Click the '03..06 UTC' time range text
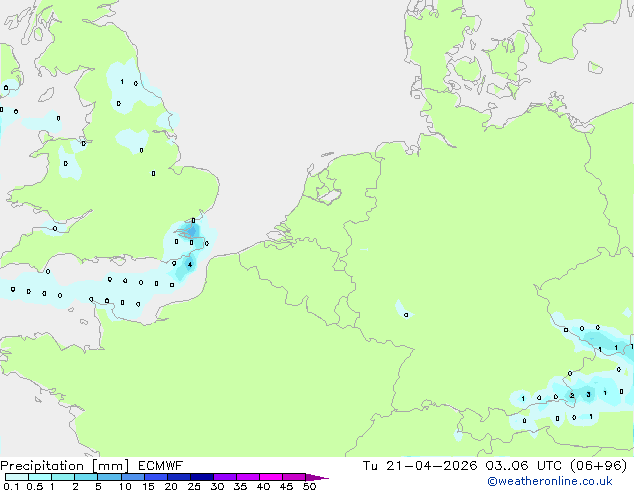This screenshot has width=634, height=490. click(524, 466)
